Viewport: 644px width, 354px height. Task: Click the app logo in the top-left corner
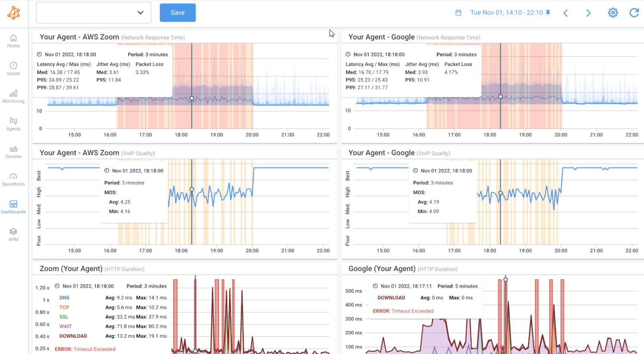13,13
